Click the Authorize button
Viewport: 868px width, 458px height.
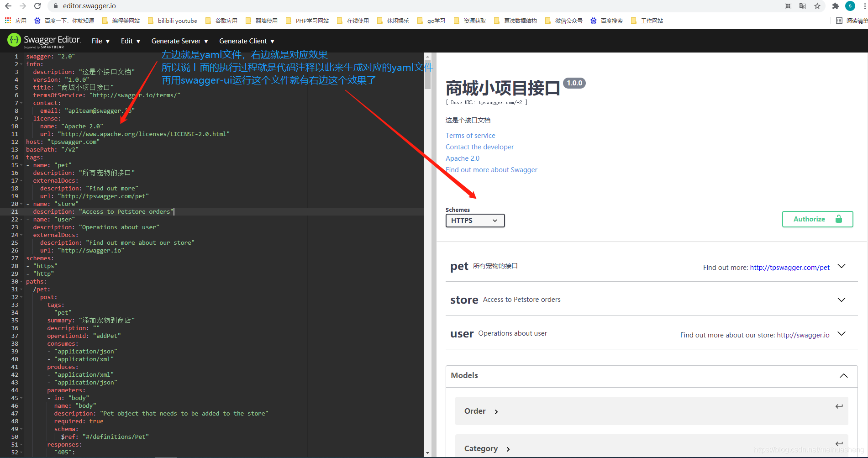[x=817, y=219]
